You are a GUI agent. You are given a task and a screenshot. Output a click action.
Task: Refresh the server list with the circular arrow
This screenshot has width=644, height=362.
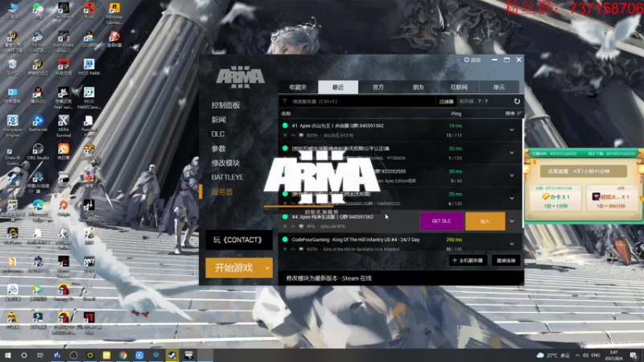click(517, 101)
